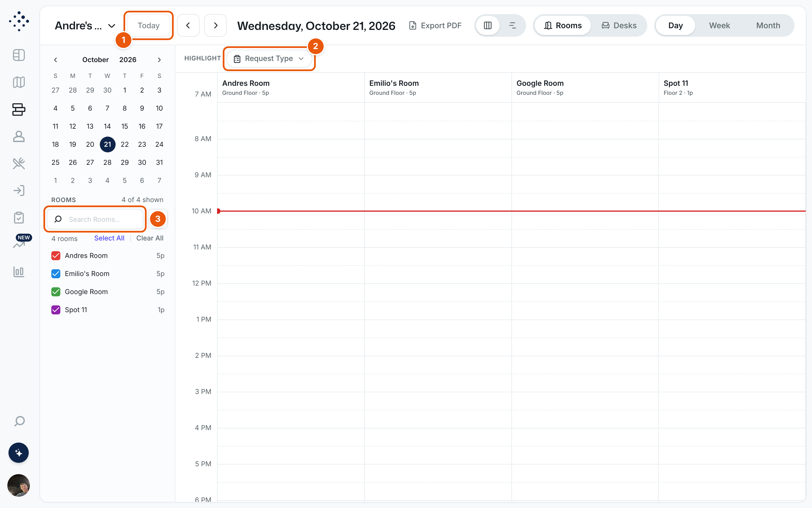Focus the Search Rooms input field
Viewport: 812px width, 508px height.
pos(95,219)
